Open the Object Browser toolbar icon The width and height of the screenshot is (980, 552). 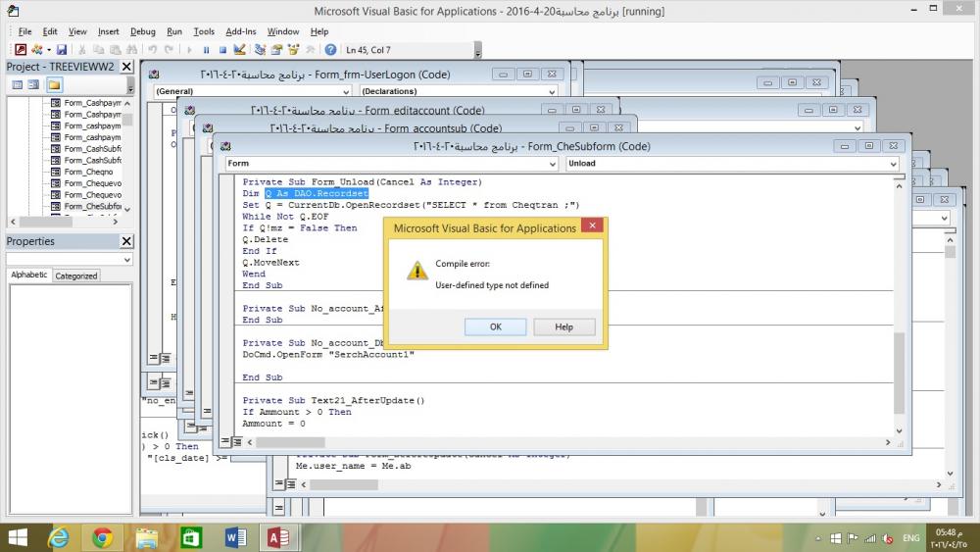[293, 49]
